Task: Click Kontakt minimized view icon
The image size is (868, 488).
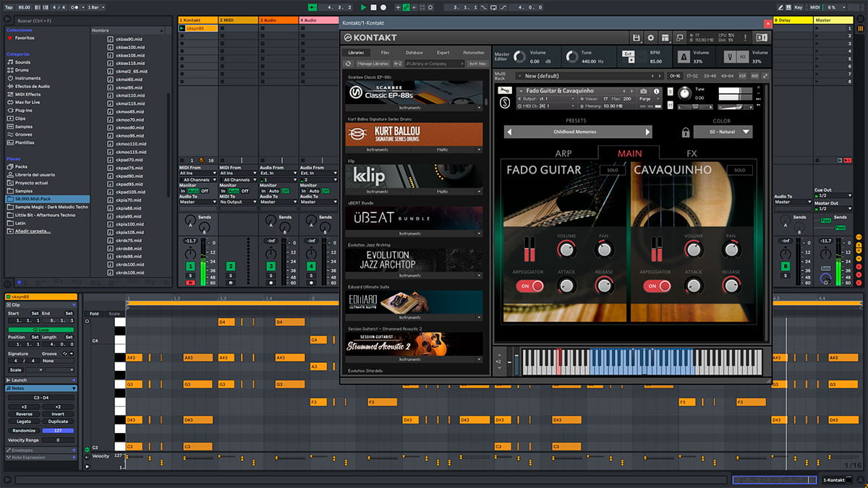Action: pyautogui.click(x=680, y=38)
